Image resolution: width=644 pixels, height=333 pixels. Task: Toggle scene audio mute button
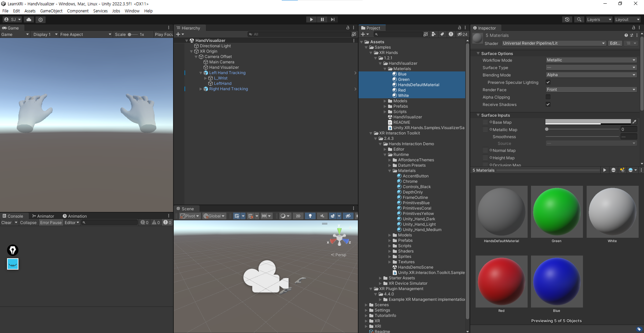tap(322, 216)
